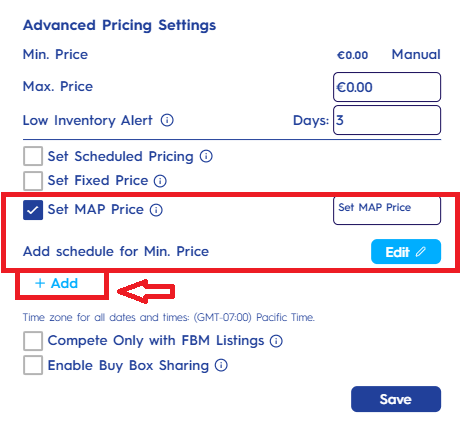Click the Add schedule link
The width and height of the screenshot is (464, 441).
56,283
